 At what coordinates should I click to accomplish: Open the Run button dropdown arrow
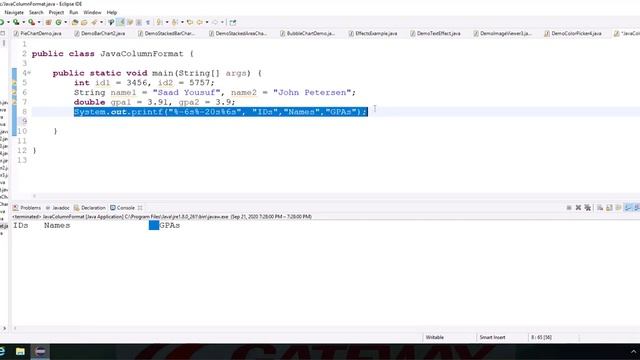8,22
